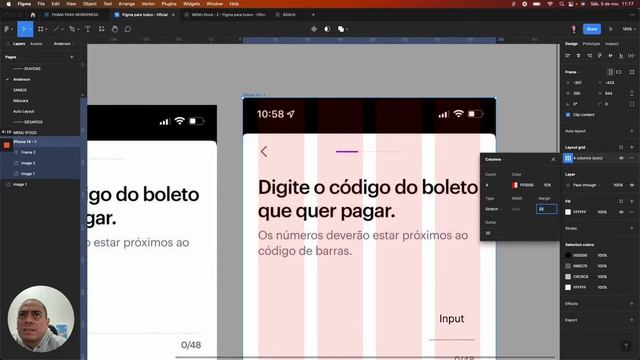The image size is (640, 360).
Task: Align selection to bottom
Action: (621, 56)
